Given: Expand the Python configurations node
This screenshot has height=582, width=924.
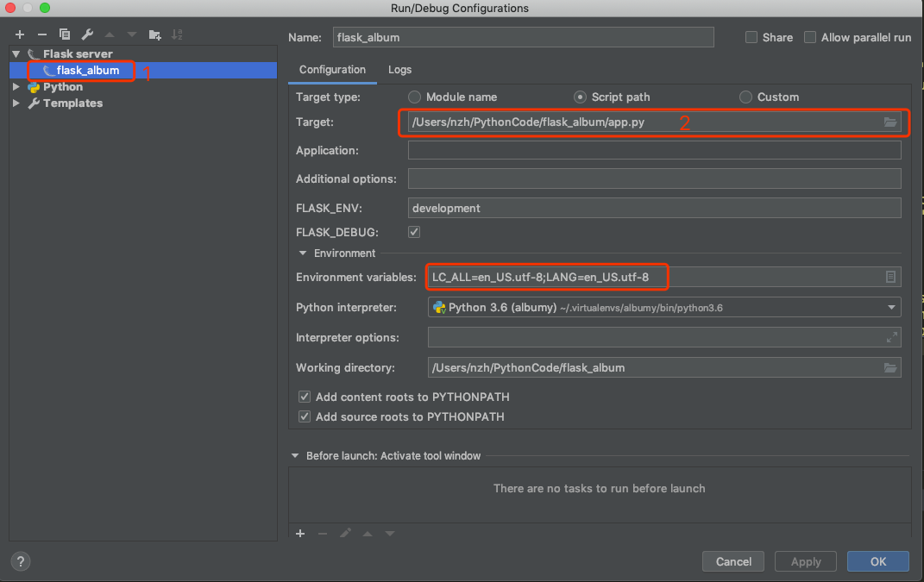Looking at the screenshot, I should pyautogui.click(x=16, y=87).
